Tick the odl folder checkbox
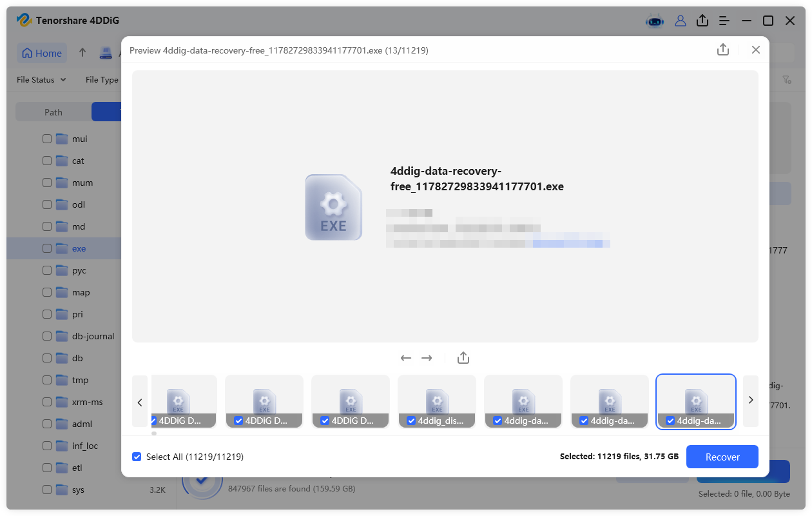 pos(47,204)
